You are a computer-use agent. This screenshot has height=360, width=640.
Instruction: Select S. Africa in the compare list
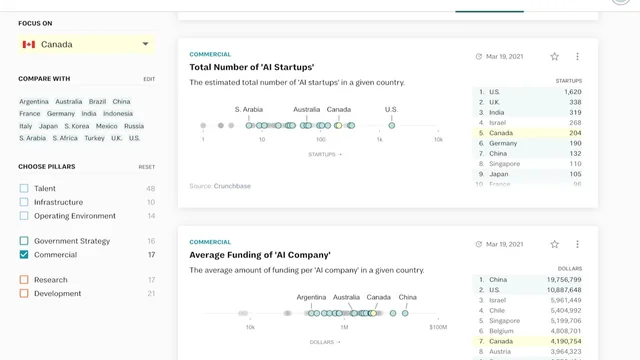tap(65, 138)
